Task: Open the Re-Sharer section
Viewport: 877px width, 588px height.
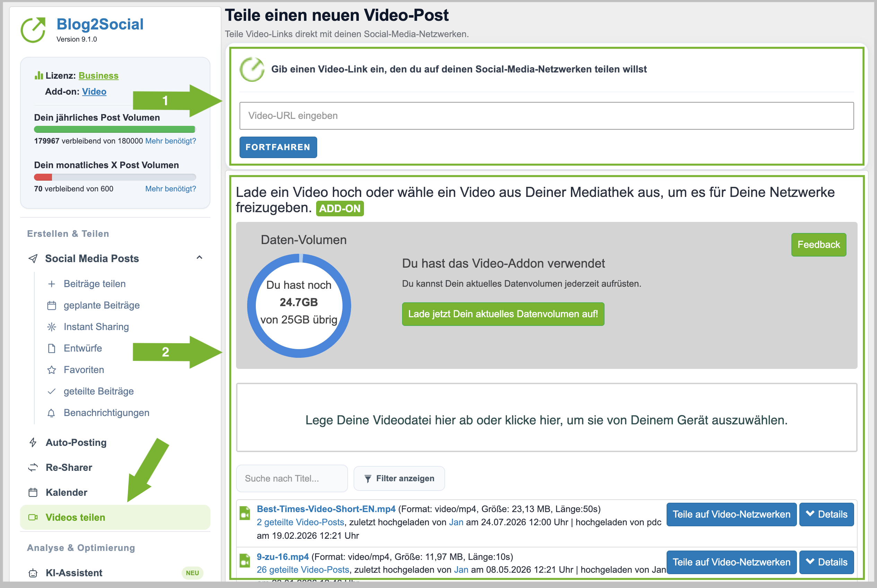Action: 69,467
